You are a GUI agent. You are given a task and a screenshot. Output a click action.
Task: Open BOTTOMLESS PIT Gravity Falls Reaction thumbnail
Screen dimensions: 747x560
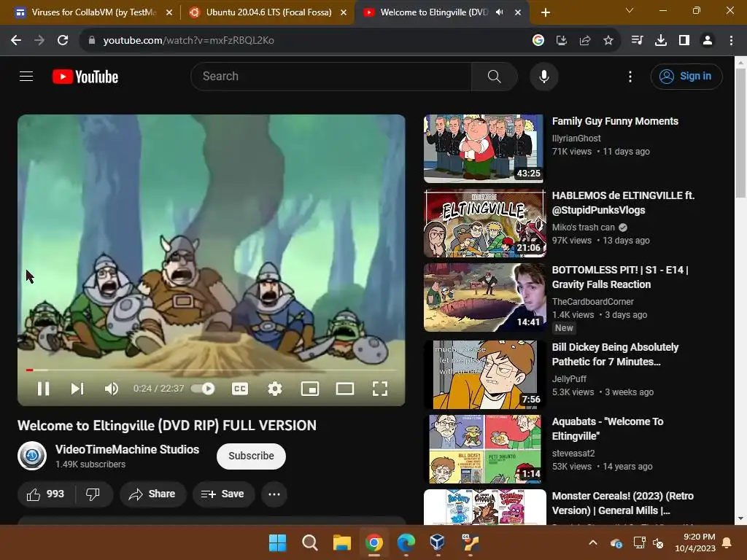point(484,297)
